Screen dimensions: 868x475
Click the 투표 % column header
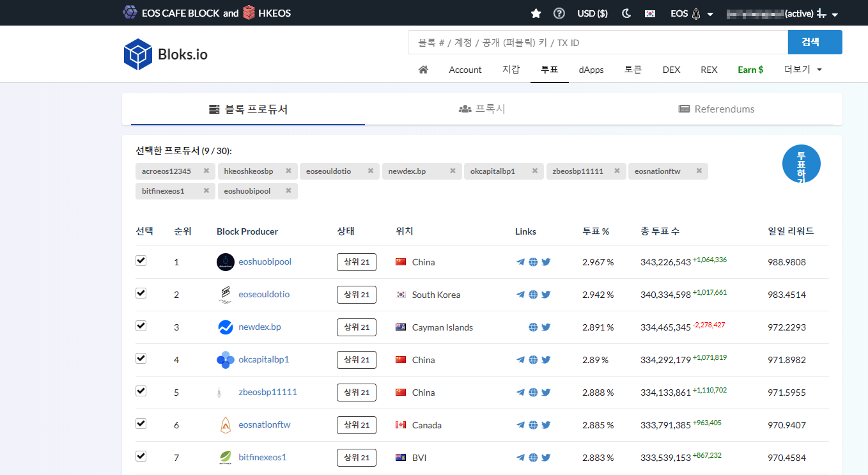tap(596, 231)
